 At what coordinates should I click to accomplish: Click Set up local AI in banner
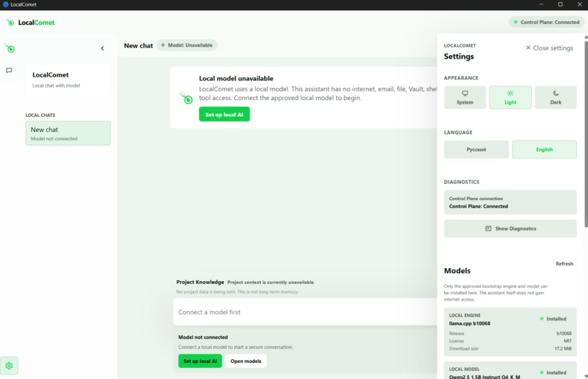(224, 115)
